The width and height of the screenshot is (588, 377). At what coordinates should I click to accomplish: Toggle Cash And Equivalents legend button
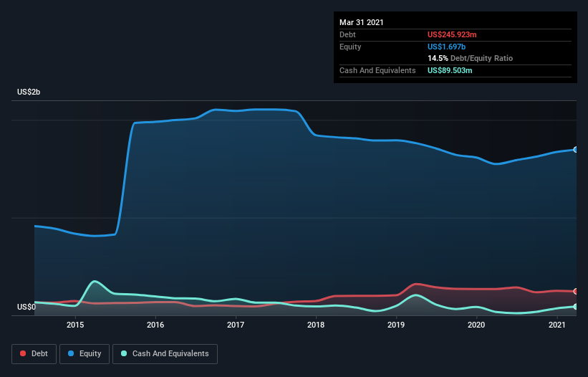(x=165, y=354)
